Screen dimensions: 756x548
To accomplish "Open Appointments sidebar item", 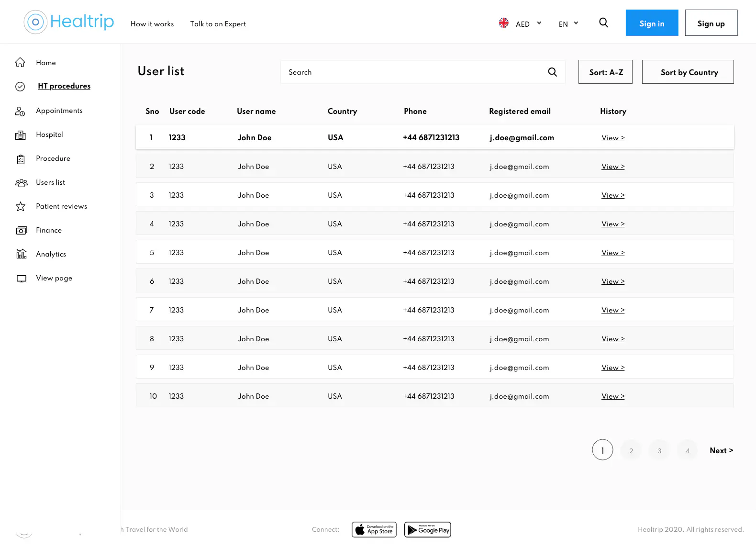I will click(x=59, y=111).
